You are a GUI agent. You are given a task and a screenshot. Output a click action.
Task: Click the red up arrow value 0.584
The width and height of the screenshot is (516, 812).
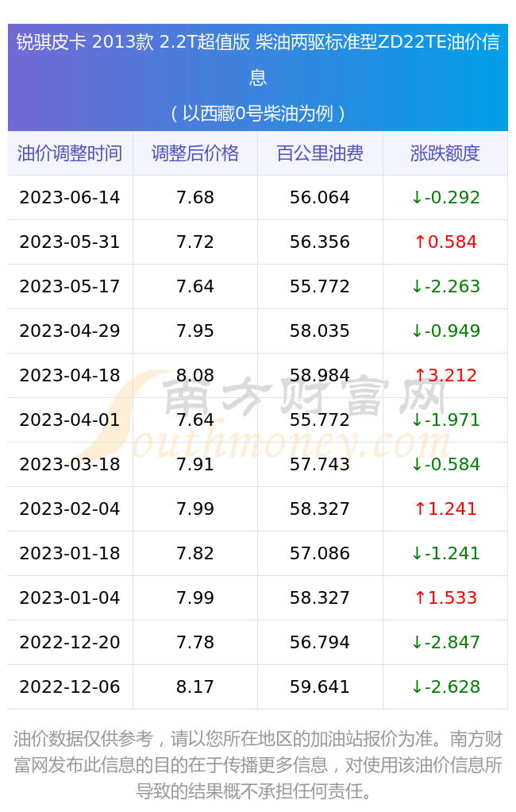445,242
